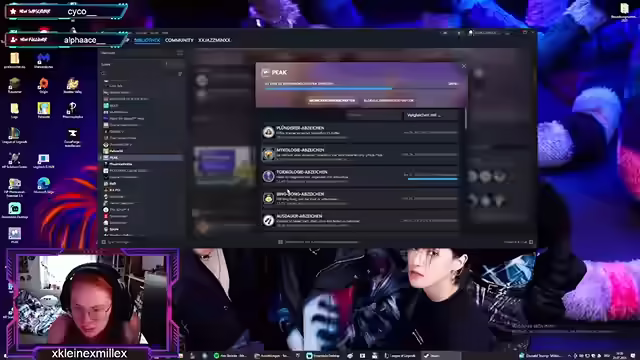Click the PEAK achievement progress bar

click(x=361, y=89)
